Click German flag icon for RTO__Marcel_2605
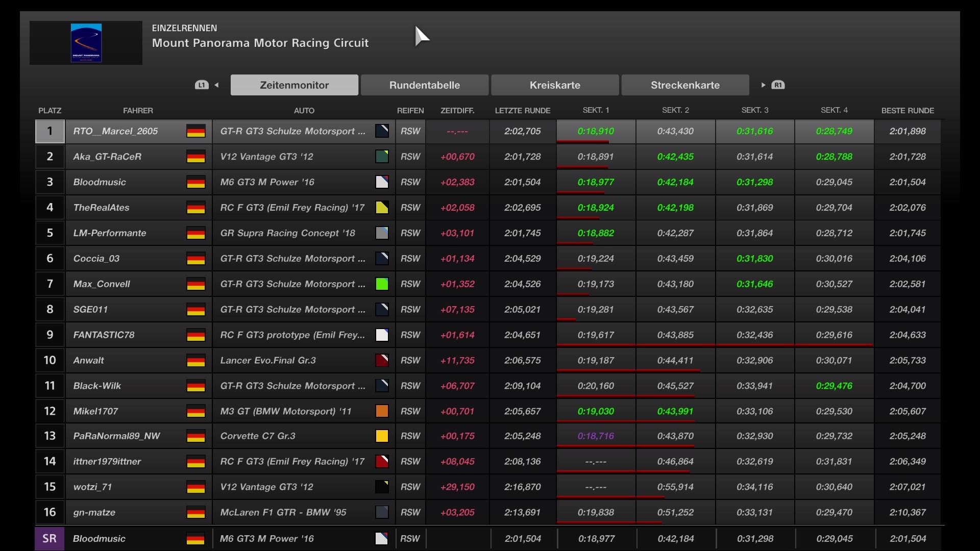 coord(195,131)
